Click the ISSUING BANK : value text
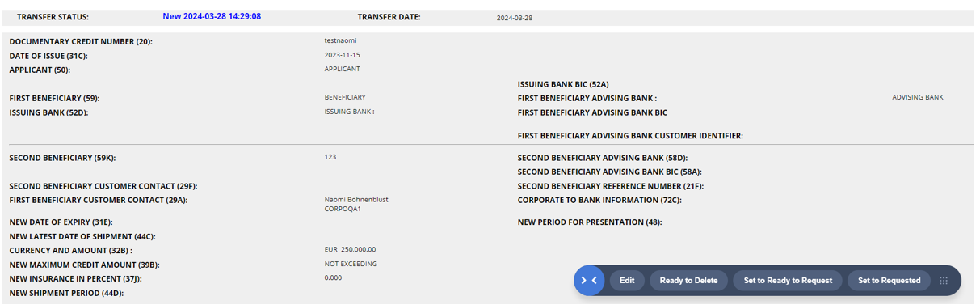 coord(350,112)
